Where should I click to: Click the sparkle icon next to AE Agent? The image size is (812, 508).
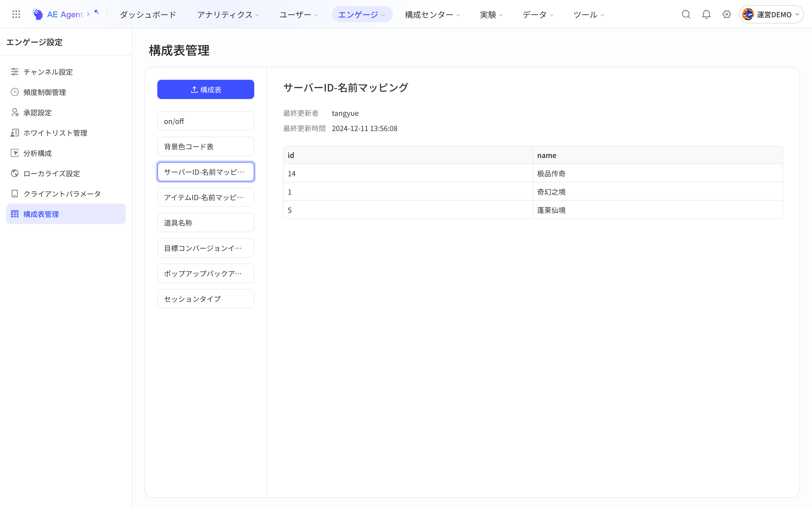[x=96, y=12]
